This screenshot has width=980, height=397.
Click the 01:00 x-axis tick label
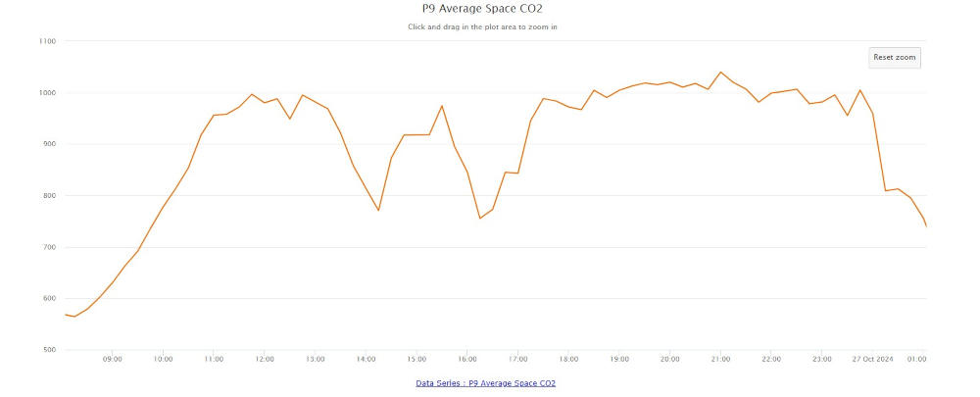[x=917, y=360]
